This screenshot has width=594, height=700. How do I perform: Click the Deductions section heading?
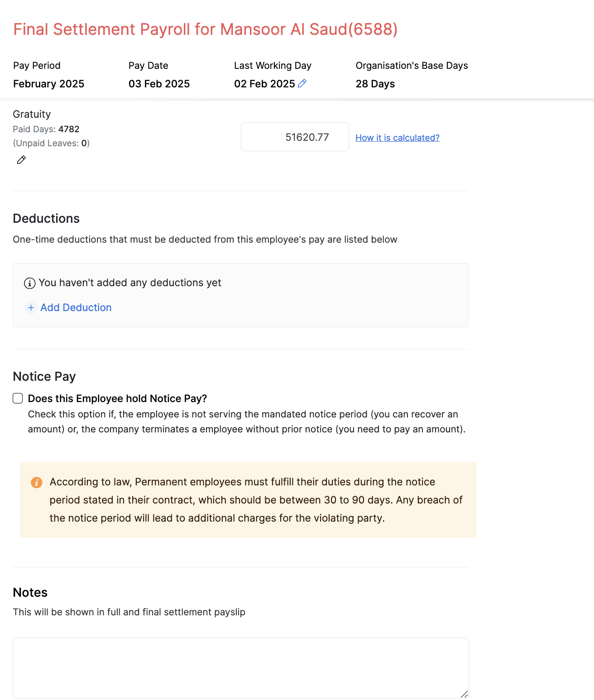coord(46,218)
